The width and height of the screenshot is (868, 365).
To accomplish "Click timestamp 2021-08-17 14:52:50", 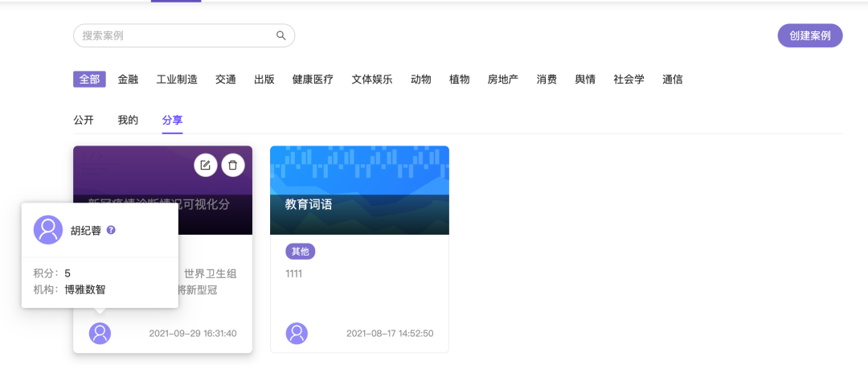I will 390,334.
